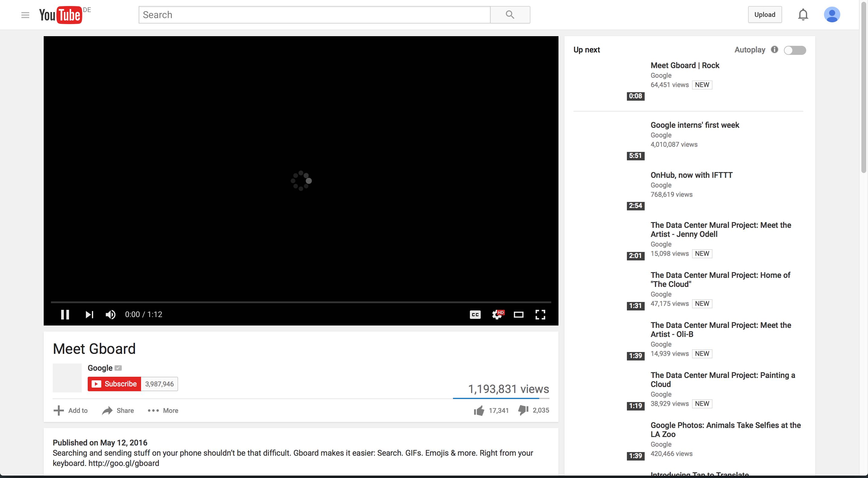
Task: Enable the Autoplay switch
Action: click(794, 50)
